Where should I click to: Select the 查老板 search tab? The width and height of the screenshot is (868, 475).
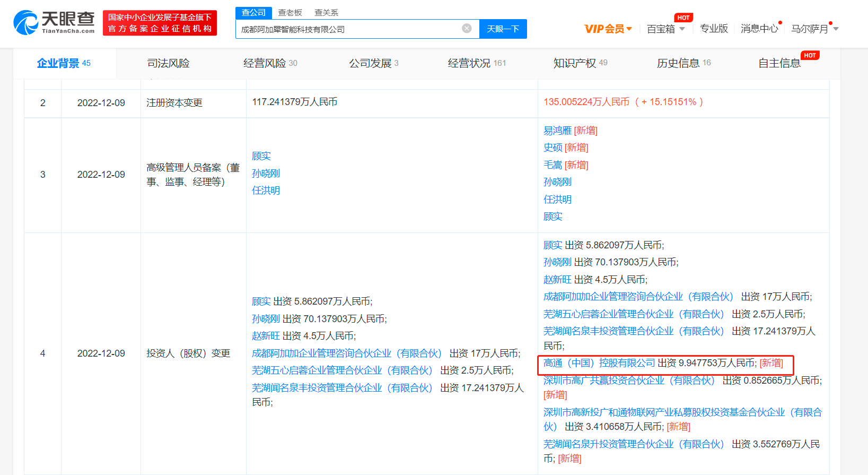[x=290, y=12]
